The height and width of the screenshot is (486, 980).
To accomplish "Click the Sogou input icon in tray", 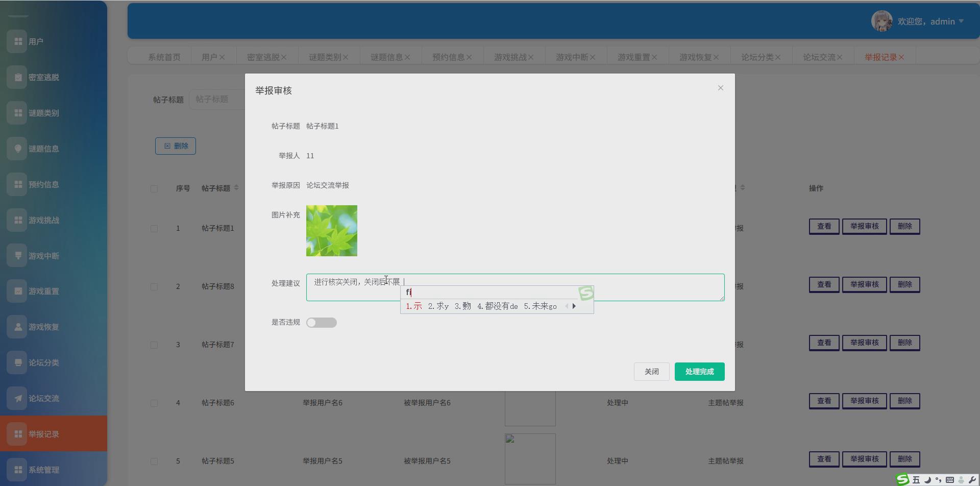I will click(x=902, y=479).
